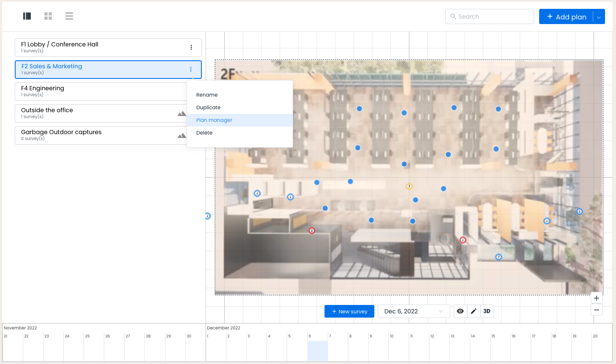The height and width of the screenshot is (364, 616).
Task: Select the highlighted December 6 timeline cell
Action: click(x=317, y=351)
